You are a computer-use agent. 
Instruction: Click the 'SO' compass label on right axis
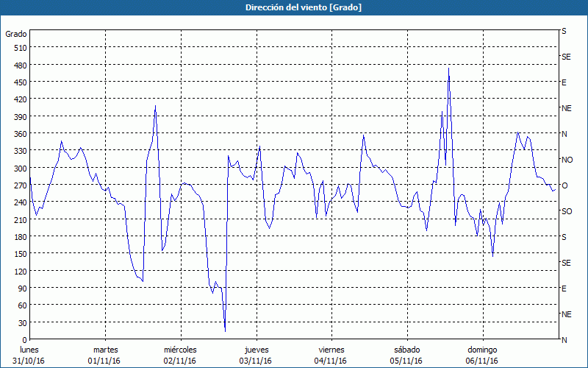(x=567, y=211)
